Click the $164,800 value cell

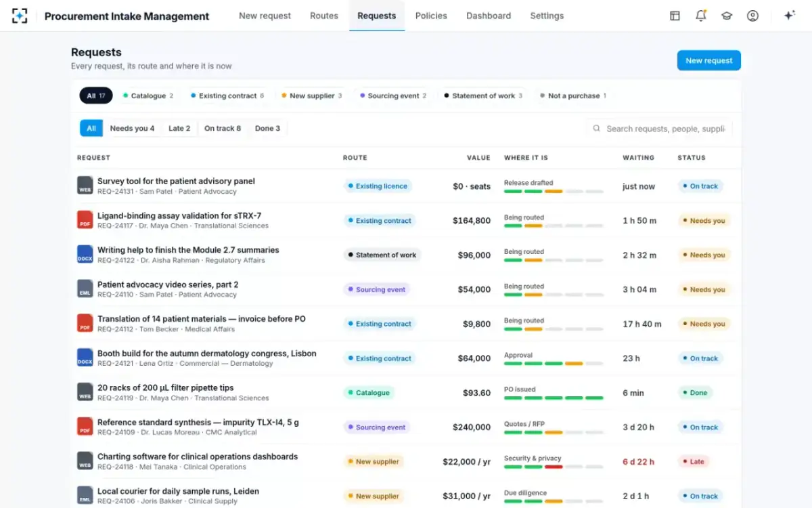coord(472,221)
